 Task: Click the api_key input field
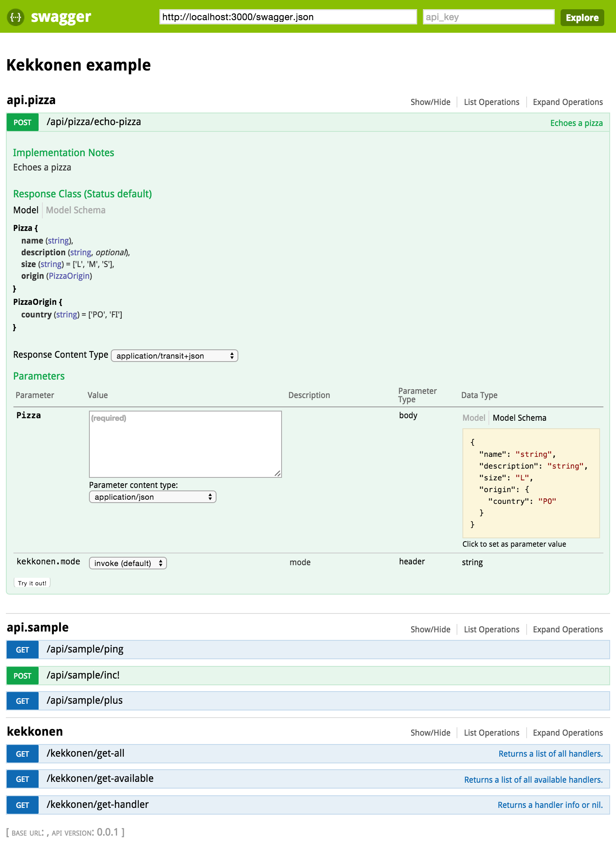click(x=488, y=17)
